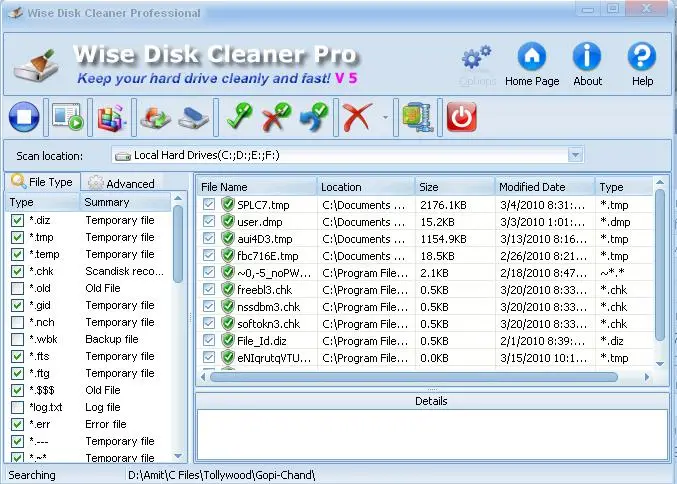The image size is (677, 484).
Task: Click the file type list vertical scrollbar
Action: [x=177, y=244]
